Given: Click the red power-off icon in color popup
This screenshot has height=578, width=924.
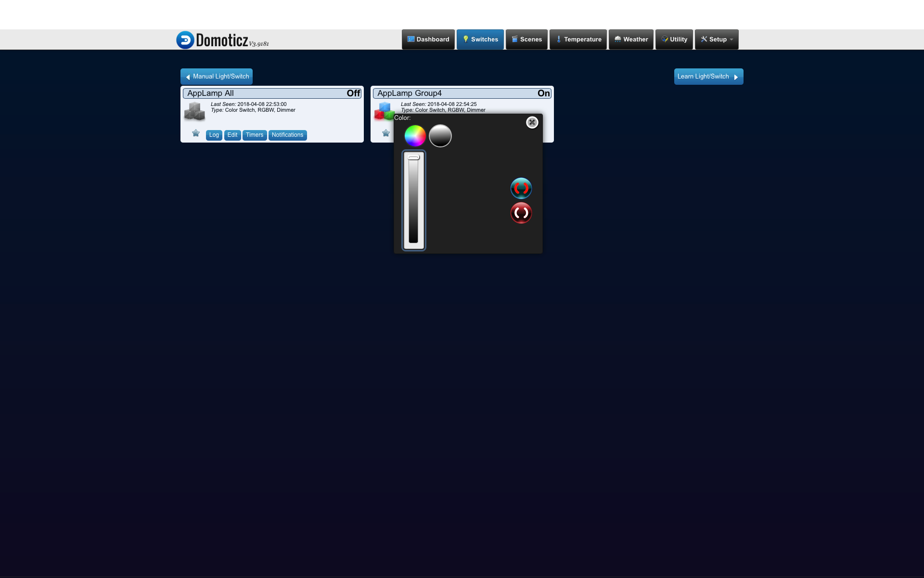Looking at the screenshot, I should click(521, 213).
